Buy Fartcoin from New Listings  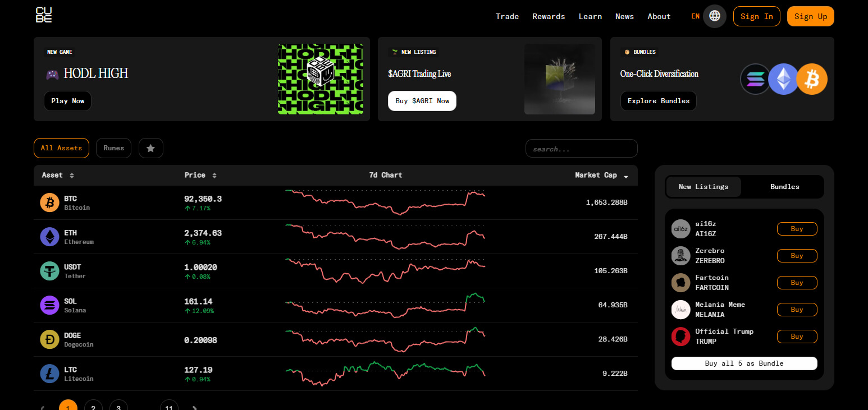pos(797,283)
